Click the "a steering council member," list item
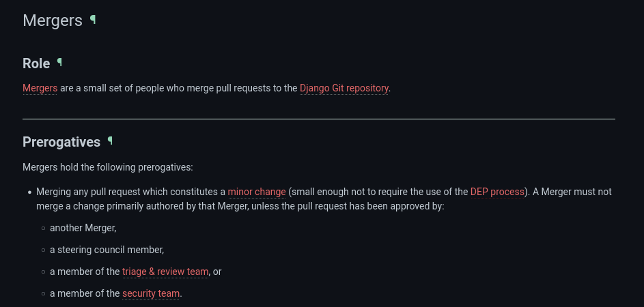This screenshot has width=644, height=307. click(x=107, y=250)
